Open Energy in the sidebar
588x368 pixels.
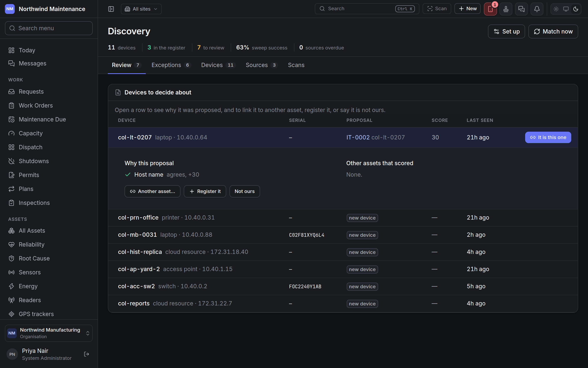[x=49, y=286]
